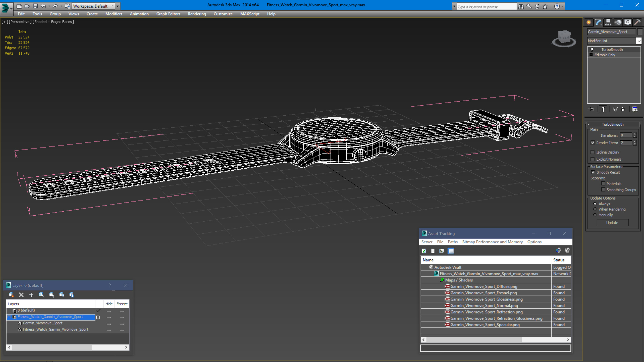Screen dimensions: 644x362
Task: Open the Modify command panel tab
Action: 599,23
